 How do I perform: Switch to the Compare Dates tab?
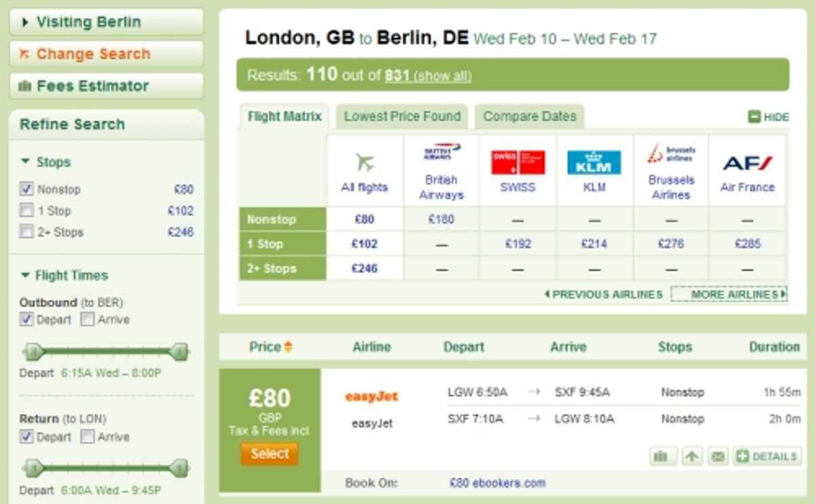(x=528, y=116)
